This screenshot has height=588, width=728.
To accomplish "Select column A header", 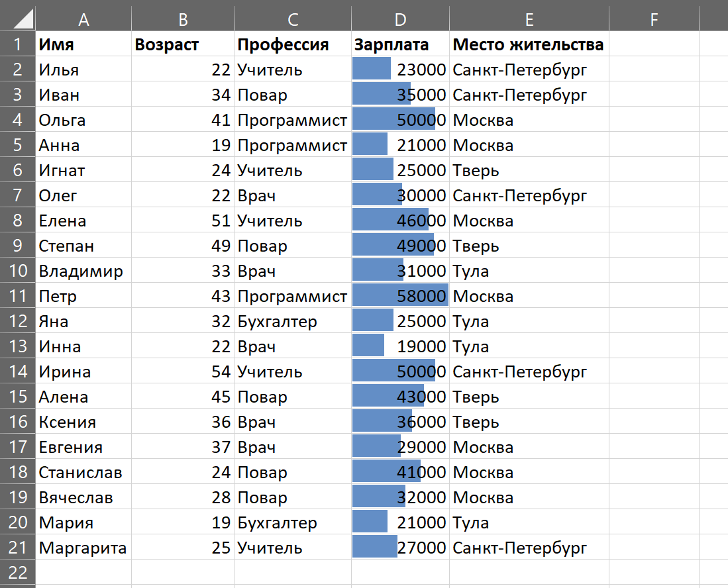I will 83,20.
